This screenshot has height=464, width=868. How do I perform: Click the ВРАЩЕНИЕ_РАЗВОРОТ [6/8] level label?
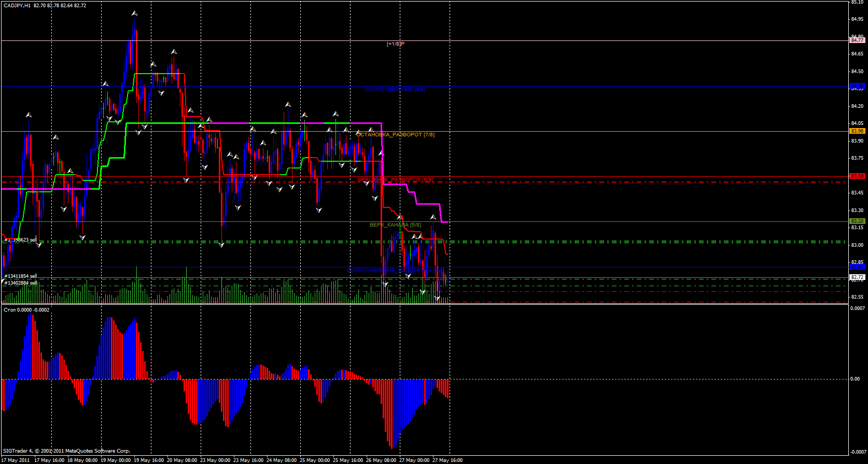(x=396, y=180)
